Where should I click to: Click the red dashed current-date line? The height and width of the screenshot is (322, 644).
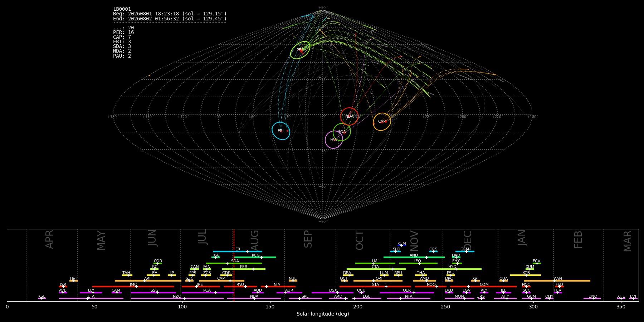click(x=234, y=265)
